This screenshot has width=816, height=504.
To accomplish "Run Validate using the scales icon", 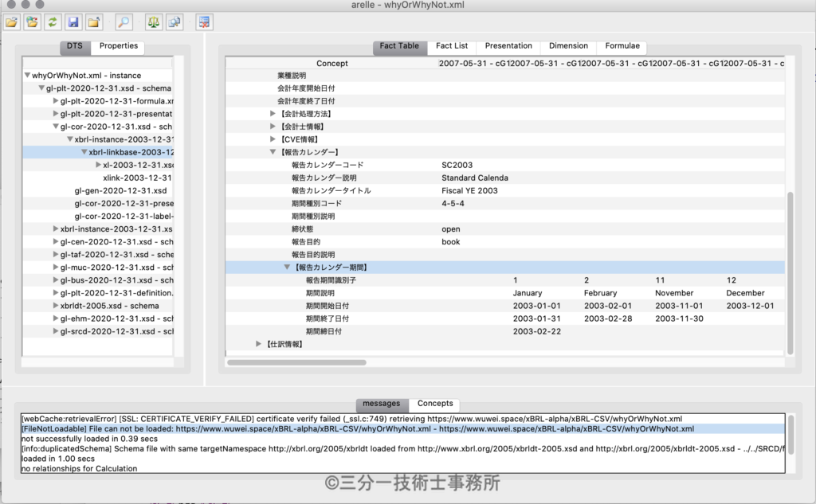I will [154, 22].
